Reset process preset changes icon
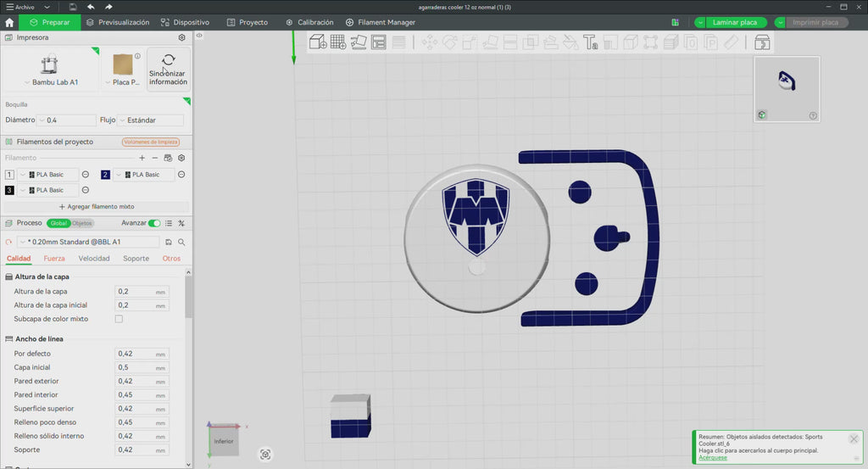Image resolution: width=868 pixels, height=469 pixels. [x=8, y=242]
